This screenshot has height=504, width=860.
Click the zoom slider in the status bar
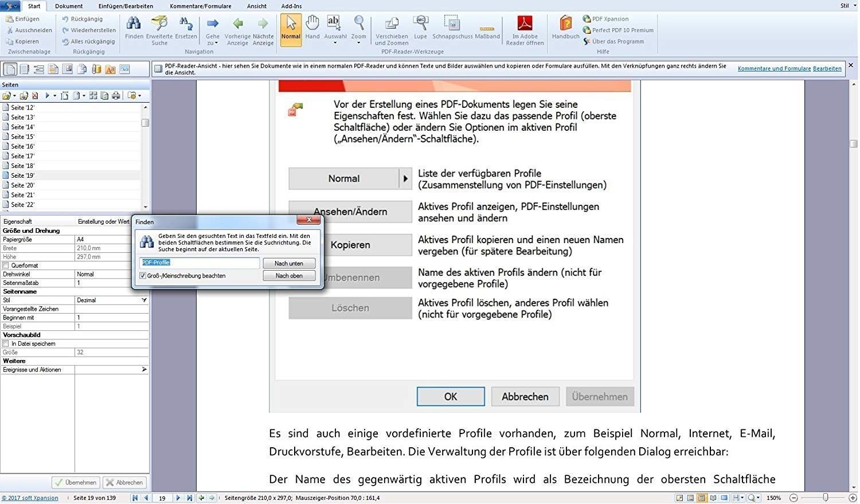825,498
